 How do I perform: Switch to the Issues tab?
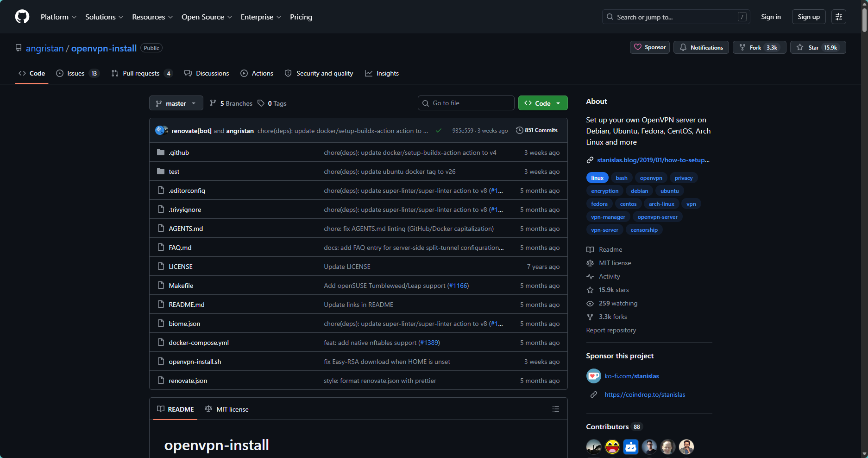pos(77,73)
